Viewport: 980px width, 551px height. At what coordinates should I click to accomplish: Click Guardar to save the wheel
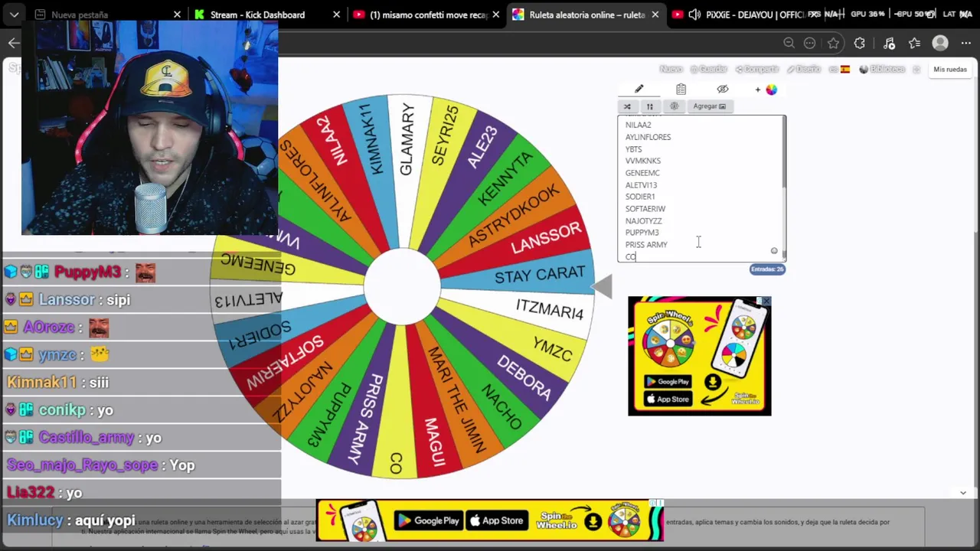coord(708,70)
